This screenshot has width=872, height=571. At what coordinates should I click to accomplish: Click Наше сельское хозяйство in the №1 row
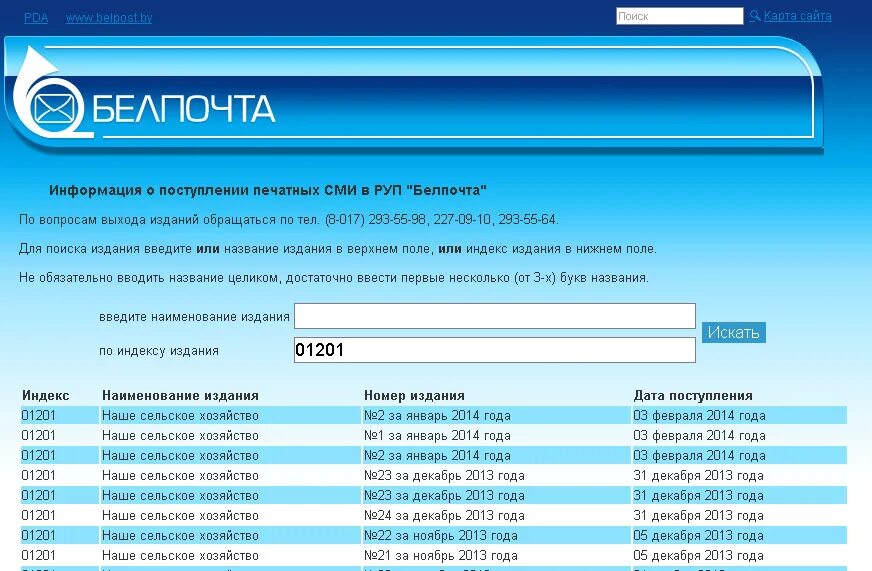tap(180, 435)
